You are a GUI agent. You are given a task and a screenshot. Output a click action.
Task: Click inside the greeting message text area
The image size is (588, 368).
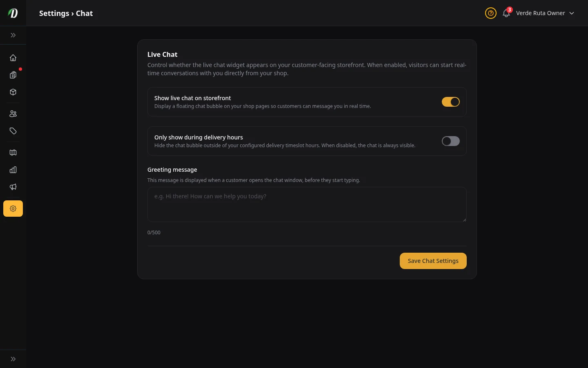pos(307,204)
